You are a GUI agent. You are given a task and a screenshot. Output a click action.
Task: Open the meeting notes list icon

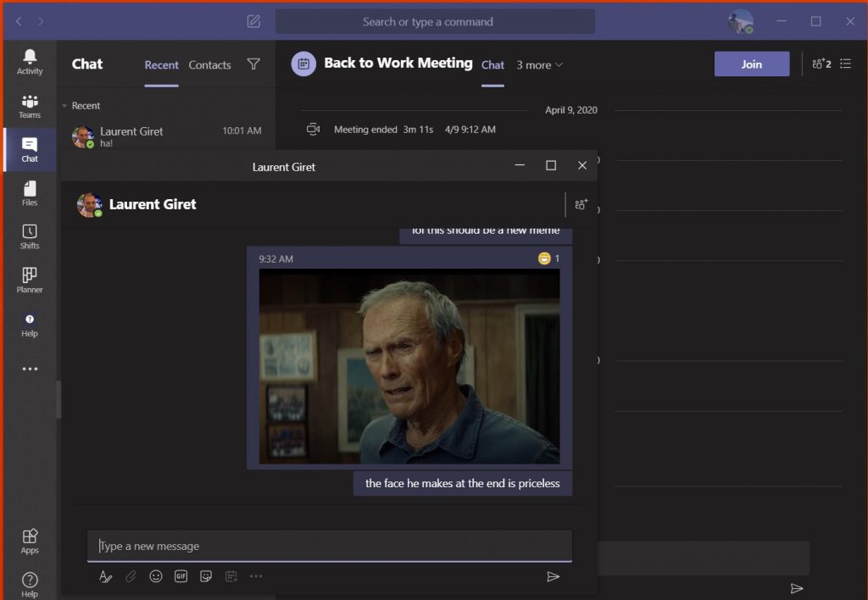coord(846,64)
